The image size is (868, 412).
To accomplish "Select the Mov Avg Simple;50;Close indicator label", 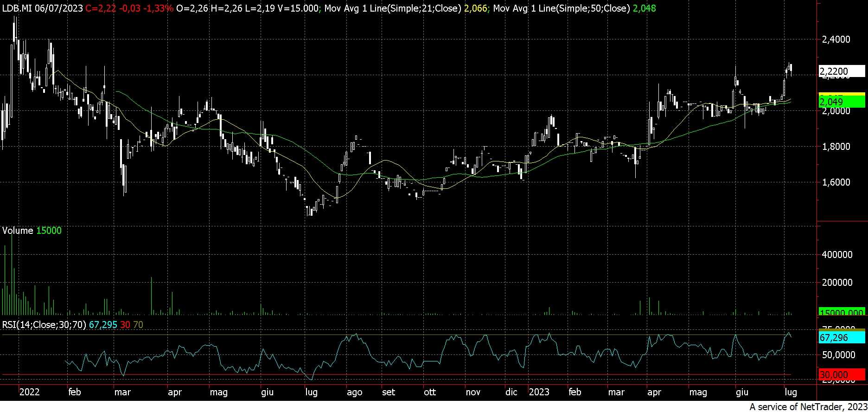I will [x=562, y=8].
